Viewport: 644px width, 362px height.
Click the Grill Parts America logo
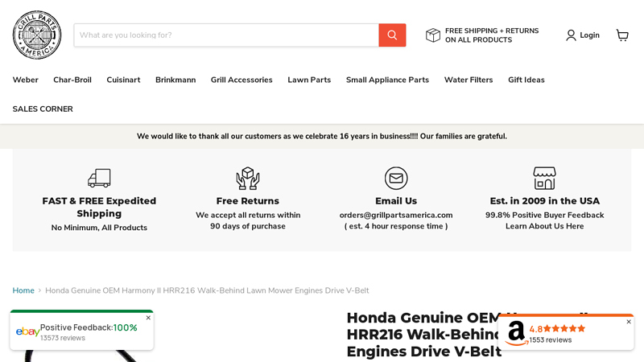(x=37, y=35)
